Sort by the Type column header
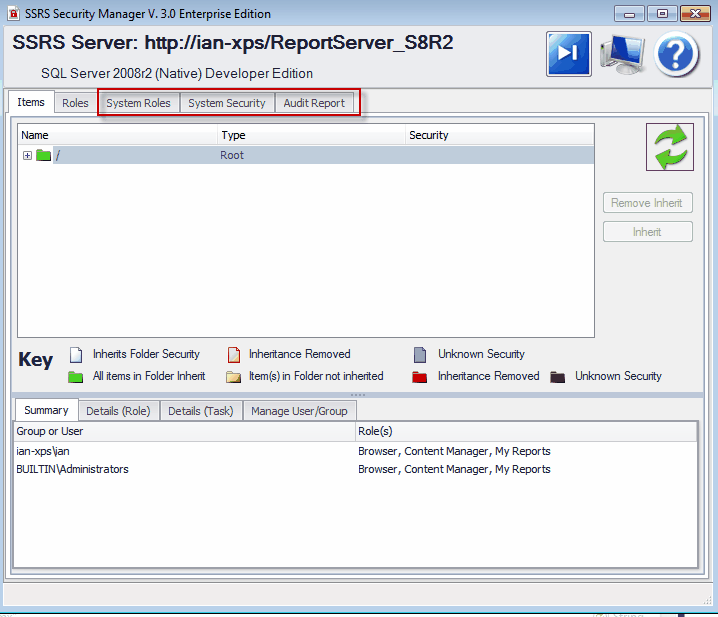718x617 pixels. (311, 135)
